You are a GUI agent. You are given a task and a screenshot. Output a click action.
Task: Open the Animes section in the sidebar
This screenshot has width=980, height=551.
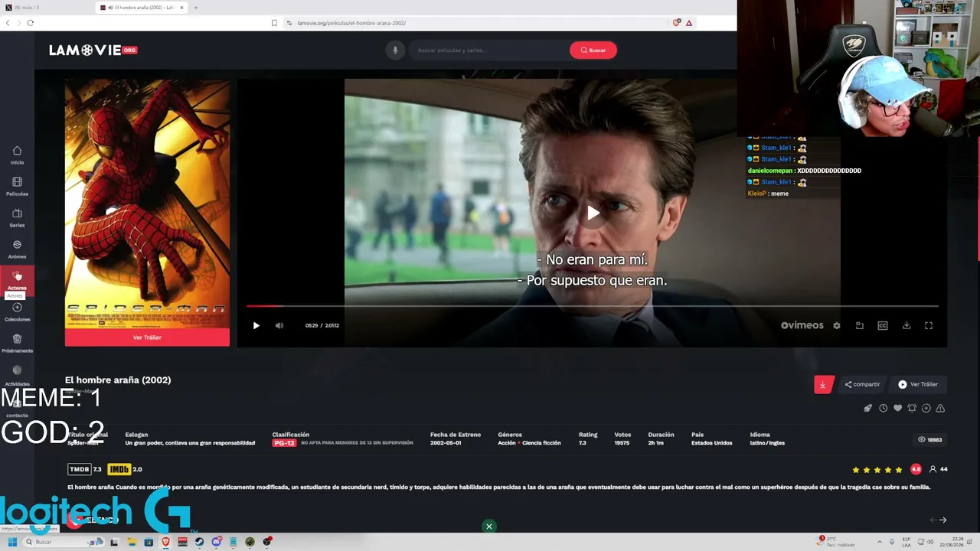[17, 249]
